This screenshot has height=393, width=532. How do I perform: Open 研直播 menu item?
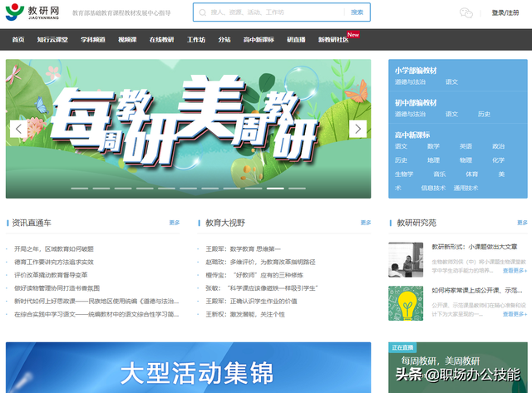(296, 40)
